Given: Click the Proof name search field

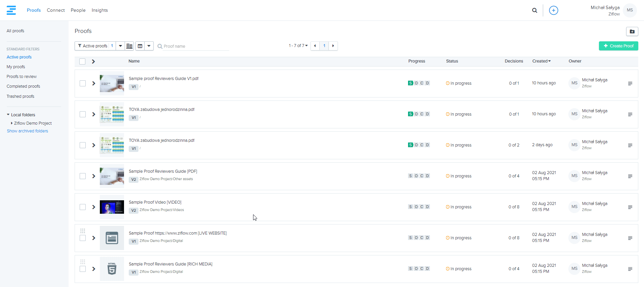Looking at the screenshot, I should coord(195,46).
